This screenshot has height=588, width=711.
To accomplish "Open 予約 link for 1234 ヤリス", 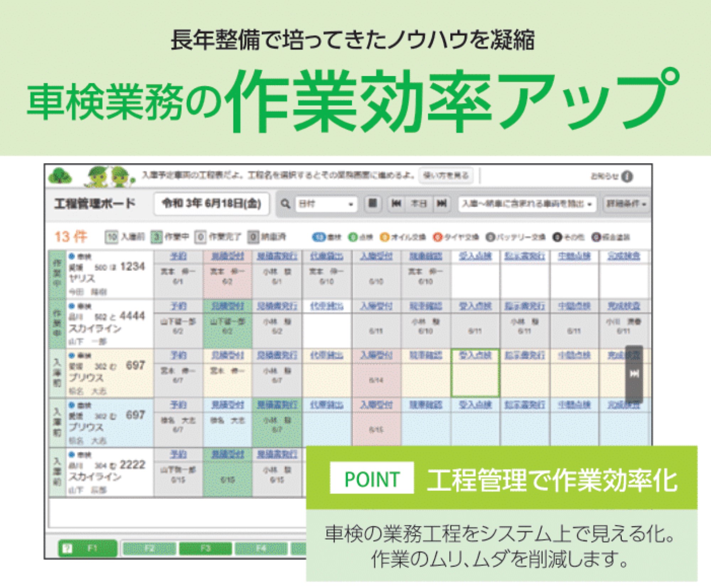I will pos(178,257).
